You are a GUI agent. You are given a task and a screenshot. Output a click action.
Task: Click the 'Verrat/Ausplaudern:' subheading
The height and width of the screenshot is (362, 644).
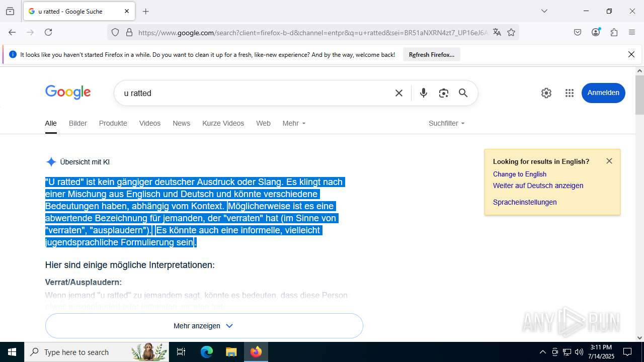(84, 282)
